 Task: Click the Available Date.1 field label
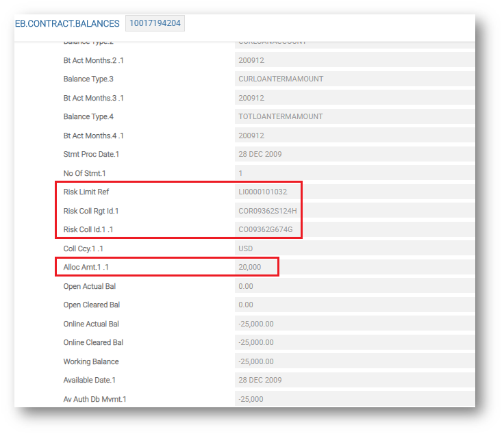[x=91, y=380]
